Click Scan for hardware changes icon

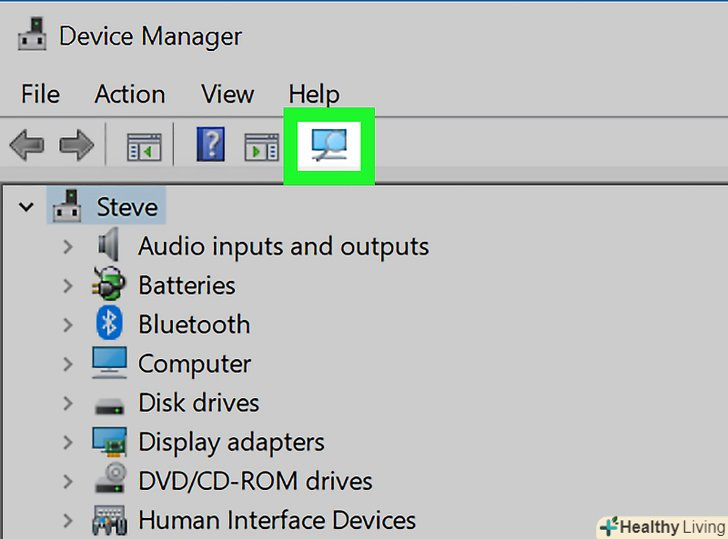pos(329,146)
